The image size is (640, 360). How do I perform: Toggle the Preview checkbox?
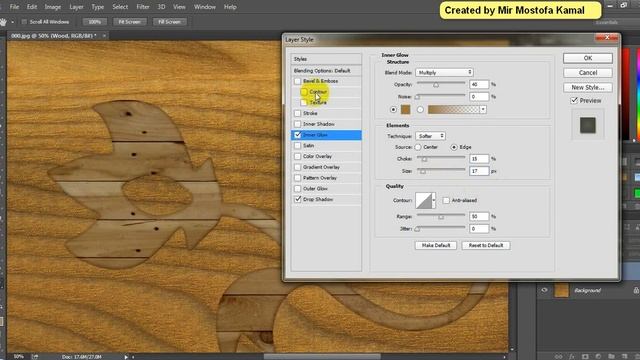point(574,100)
